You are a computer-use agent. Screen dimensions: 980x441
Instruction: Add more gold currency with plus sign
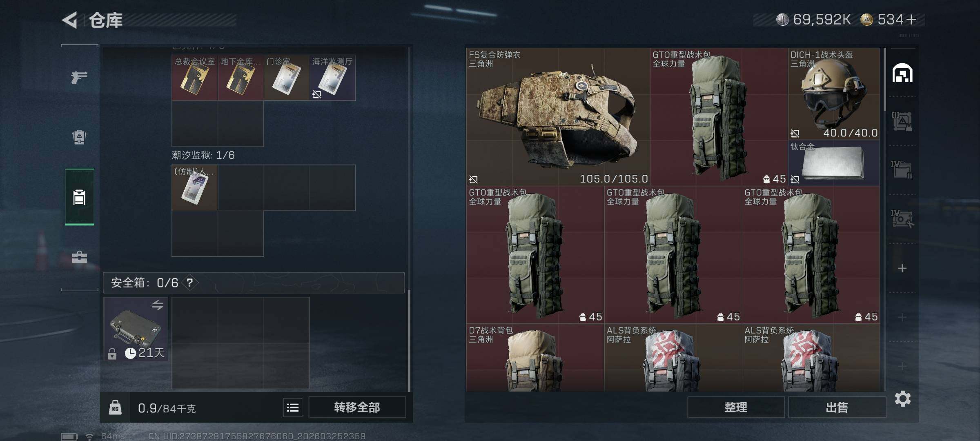pos(911,19)
